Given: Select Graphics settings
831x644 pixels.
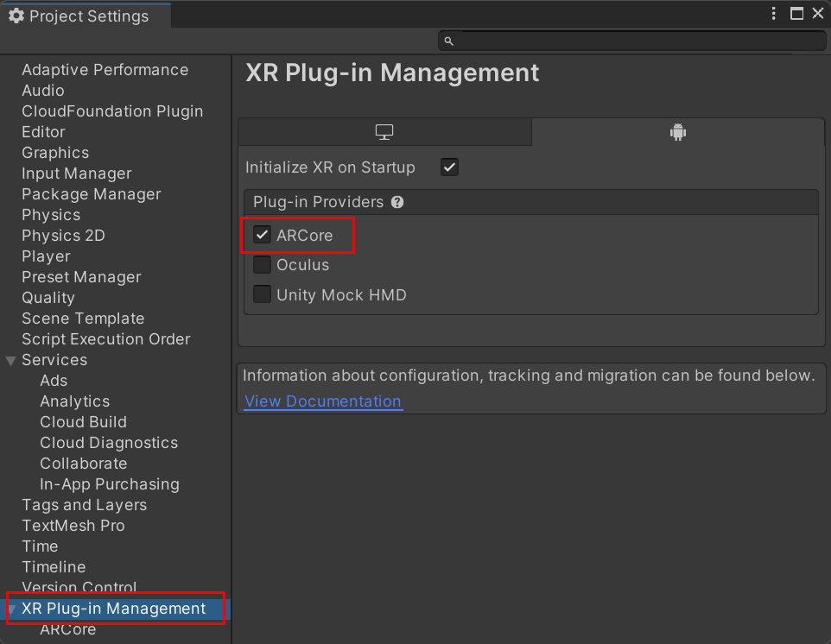Looking at the screenshot, I should (x=55, y=153).
